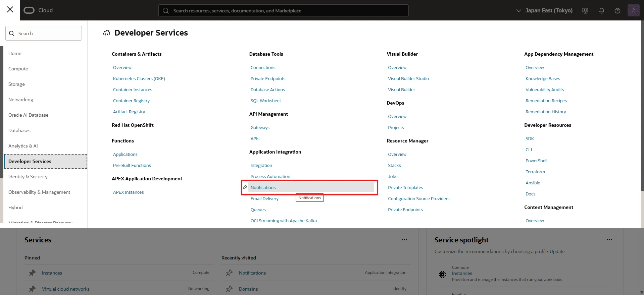
Task: Open the Cloud Shell developer tools icon
Action: (x=585, y=11)
